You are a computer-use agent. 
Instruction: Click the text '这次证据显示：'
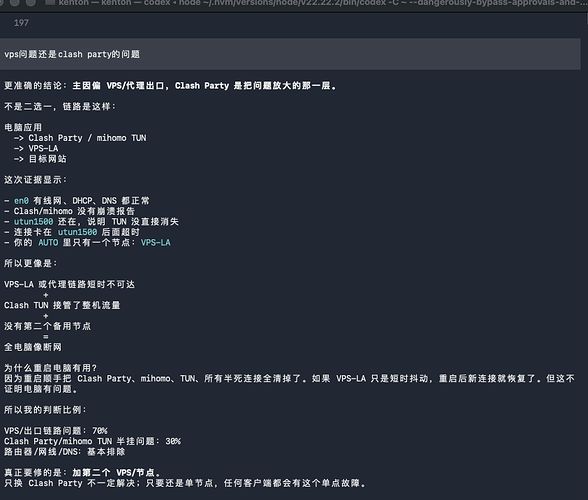[x=35, y=180]
